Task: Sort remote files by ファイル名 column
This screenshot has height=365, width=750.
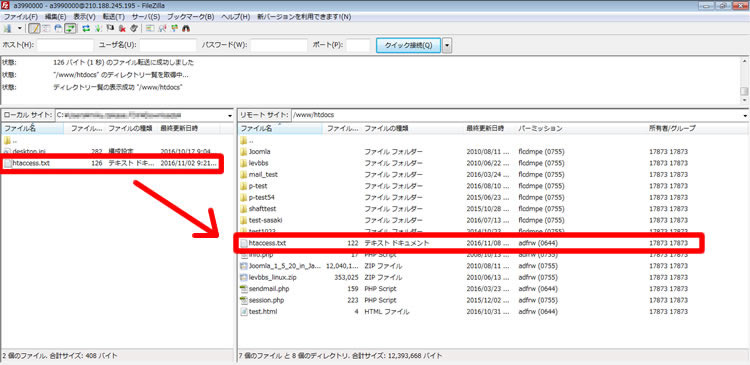Action: tap(280, 128)
